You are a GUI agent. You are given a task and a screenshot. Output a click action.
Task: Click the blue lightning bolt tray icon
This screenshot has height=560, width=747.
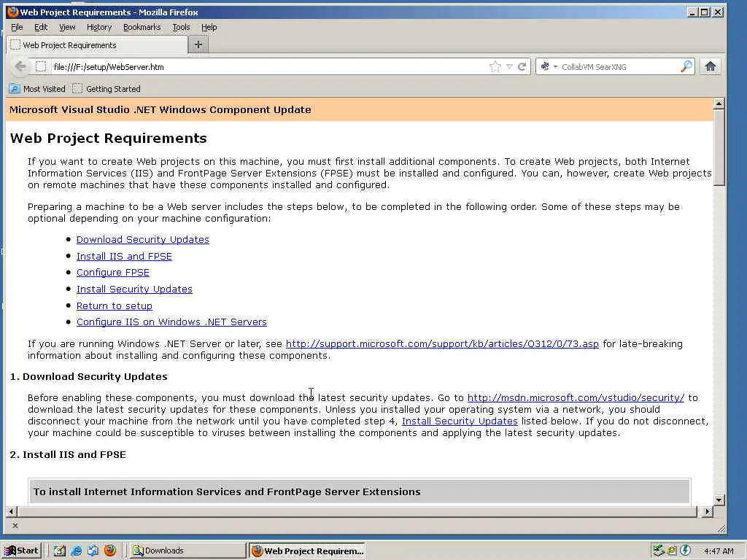685,551
